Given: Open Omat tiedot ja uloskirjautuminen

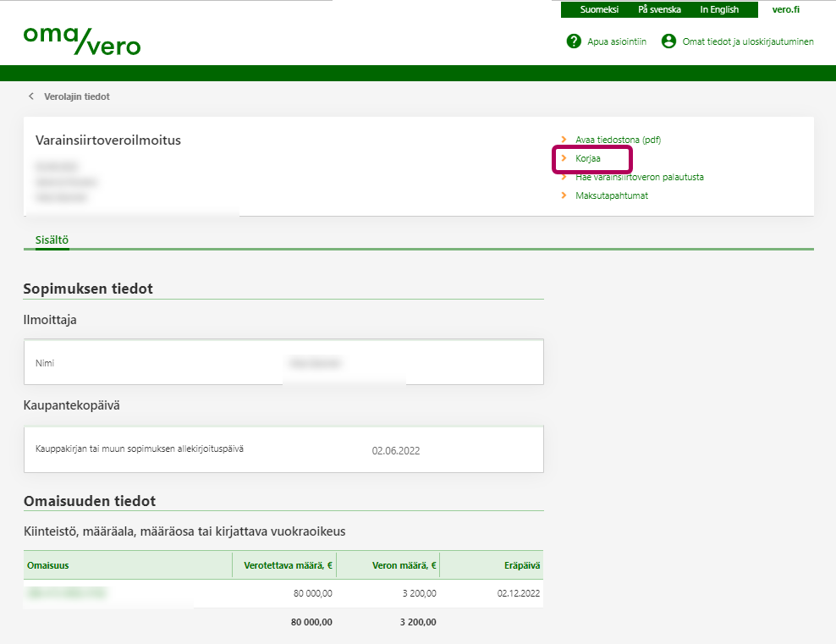Looking at the screenshot, I should [x=748, y=41].
